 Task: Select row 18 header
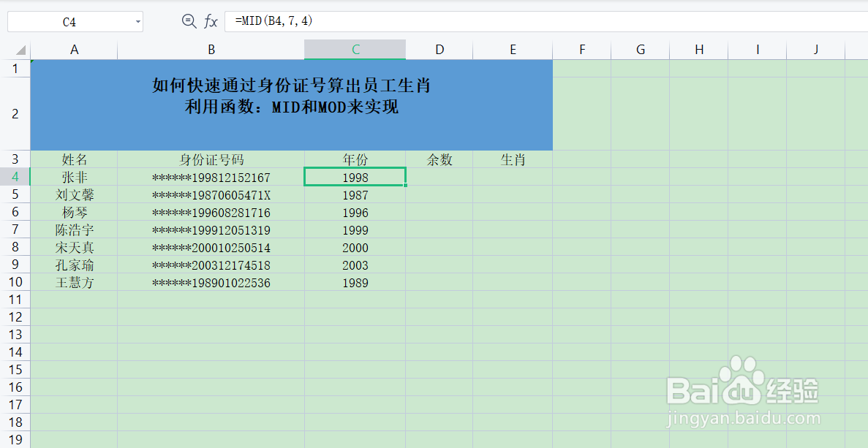15,422
